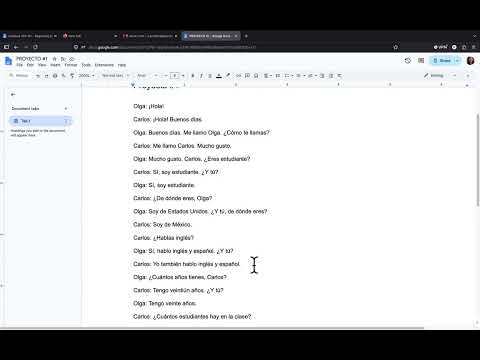Open the File menu
The height and width of the screenshot is (360, 480).
pos(20,65)
